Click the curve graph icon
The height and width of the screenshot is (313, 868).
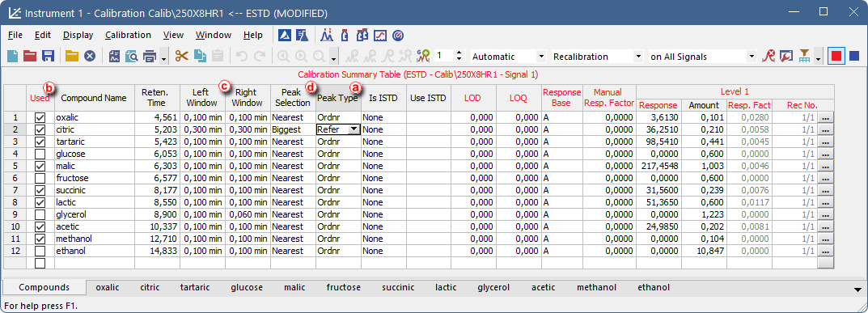point(379,35)
